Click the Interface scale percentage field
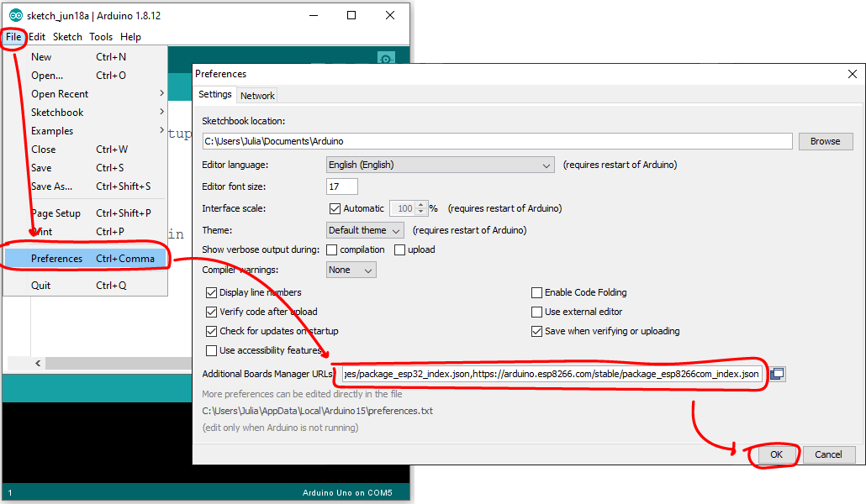 click(404, 208)
